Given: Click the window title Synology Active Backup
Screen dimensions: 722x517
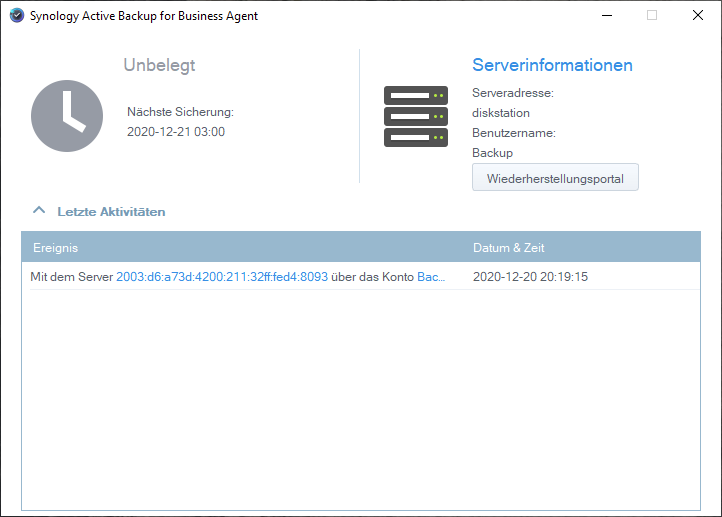Looking at the screenshot, I should 144,16.
